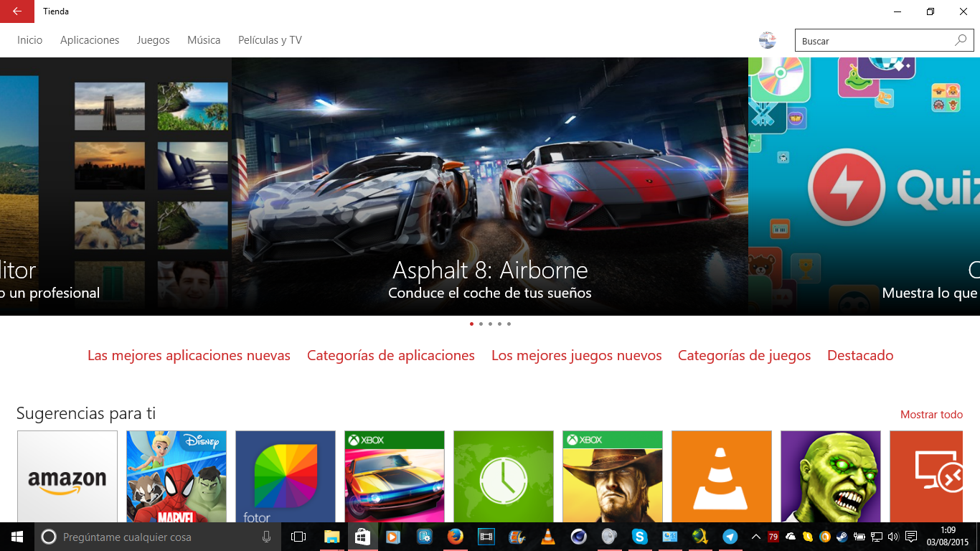
Task: Show hidden system tray icons
Action: click(x=755, y=537)
